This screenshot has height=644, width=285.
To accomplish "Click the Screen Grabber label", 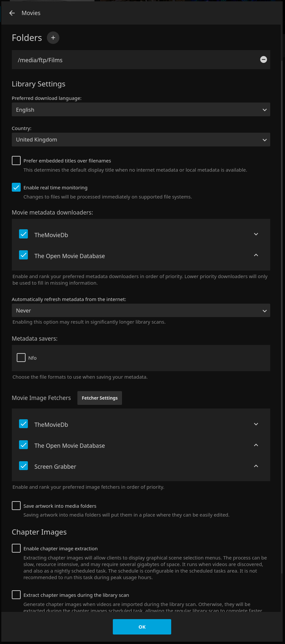I will coord(55,467).
